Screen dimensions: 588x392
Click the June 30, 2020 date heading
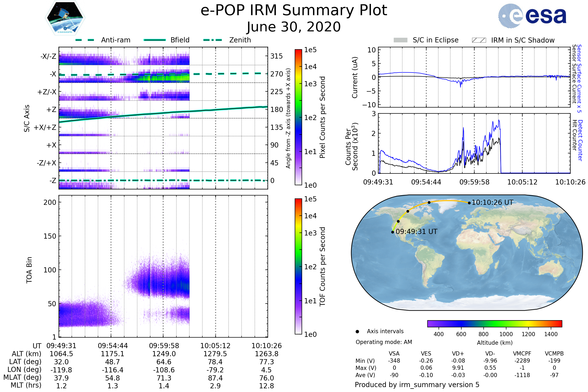[x=294, y=27]
